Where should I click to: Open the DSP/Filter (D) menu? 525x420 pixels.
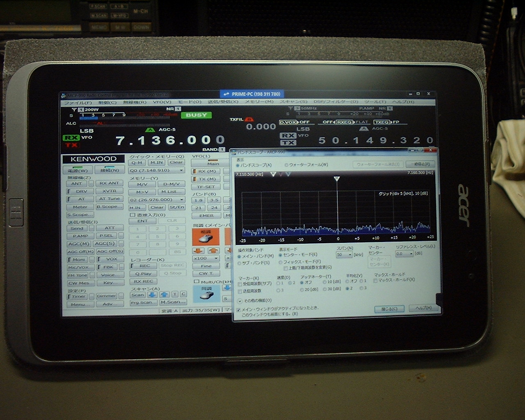(336, 101)
